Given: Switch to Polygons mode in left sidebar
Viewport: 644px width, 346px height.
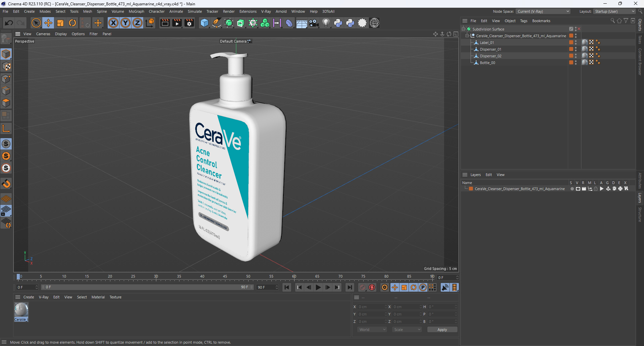Looking at the screenshot, I should (x=6, y=103).
